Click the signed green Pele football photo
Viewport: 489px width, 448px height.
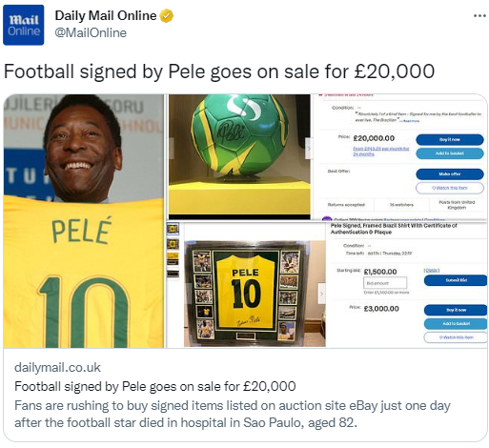(x=239, y=154)
